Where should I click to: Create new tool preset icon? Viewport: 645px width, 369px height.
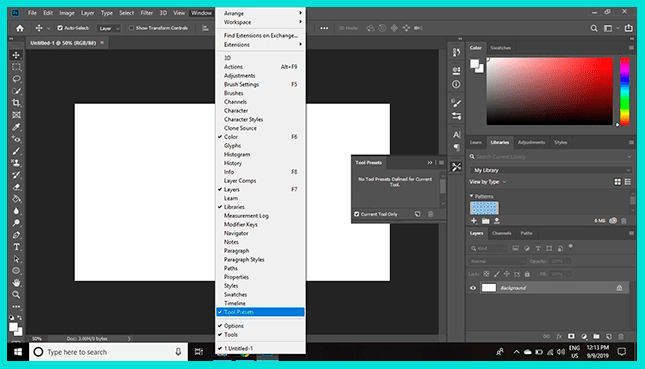(418, 214)
